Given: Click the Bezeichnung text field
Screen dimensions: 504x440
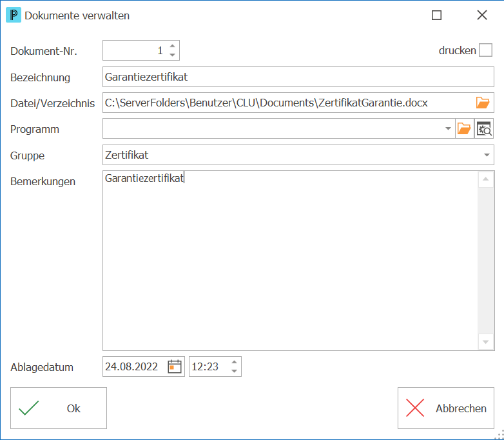Looking at the screenshot, I should [x=298, y=77].
